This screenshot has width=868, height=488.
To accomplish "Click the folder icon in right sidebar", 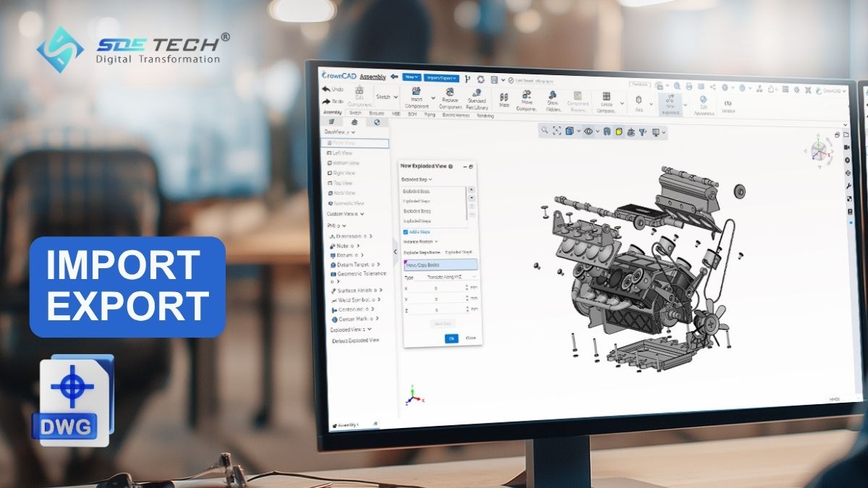I will (x=847, y=134).
